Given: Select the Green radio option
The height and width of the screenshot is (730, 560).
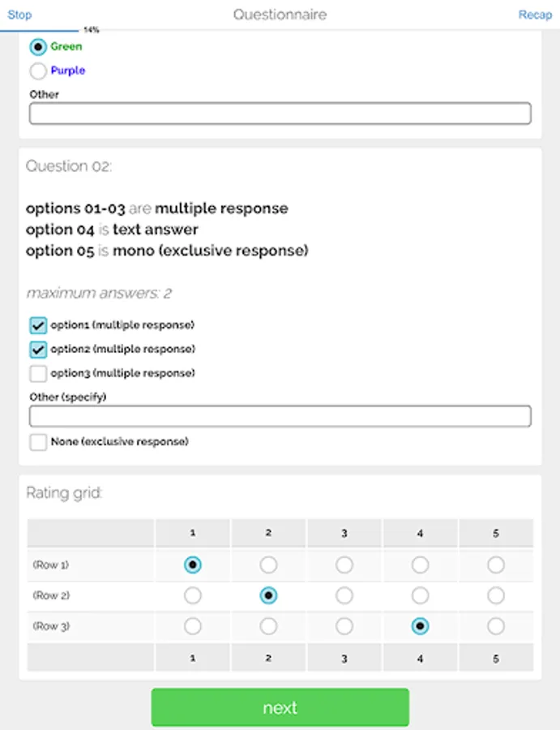Looking at the screenshot, I should pos(38,47).
